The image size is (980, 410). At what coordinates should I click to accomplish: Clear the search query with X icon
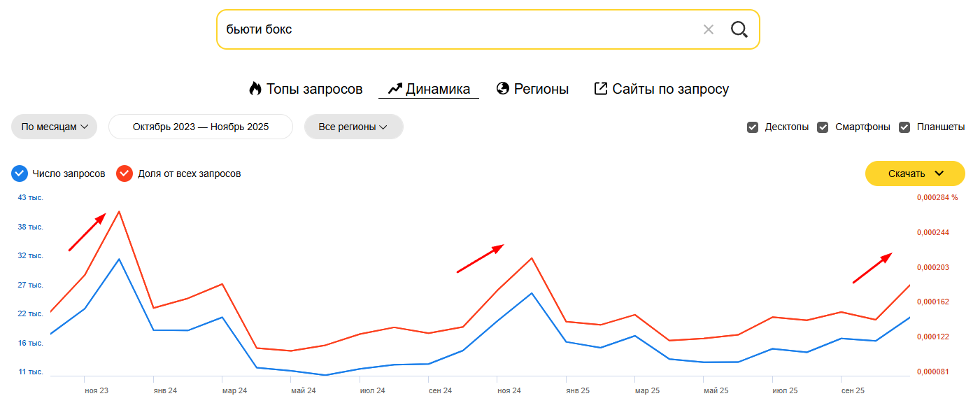(709, 29)
